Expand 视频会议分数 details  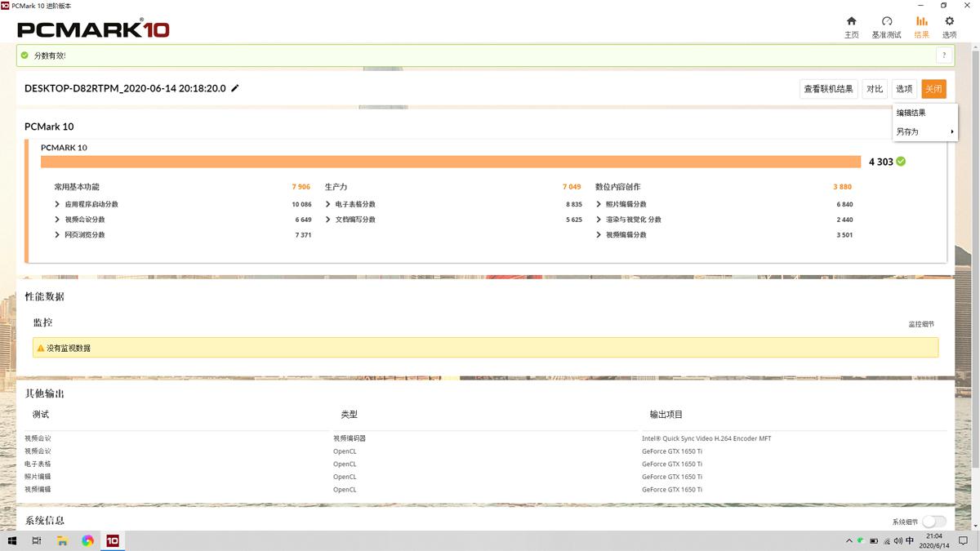(57, 220)
